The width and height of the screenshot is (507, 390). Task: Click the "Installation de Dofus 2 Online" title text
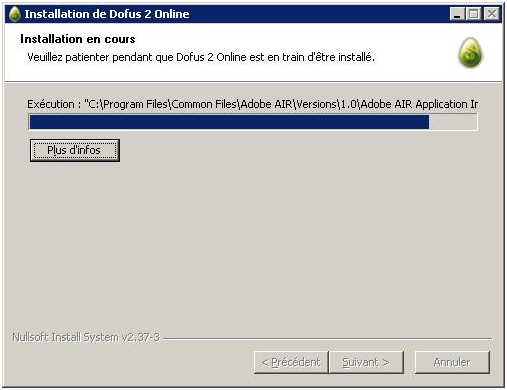(x=107, y=14)
